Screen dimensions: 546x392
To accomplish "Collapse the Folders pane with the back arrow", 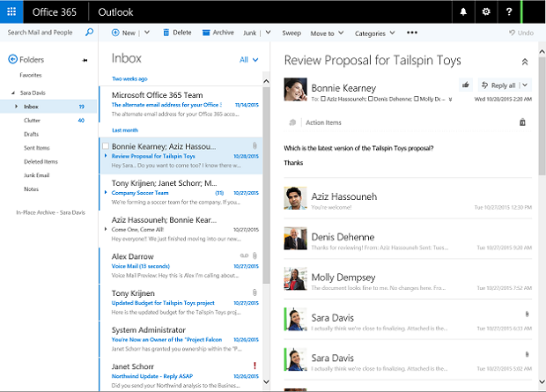I will point(12,59).
